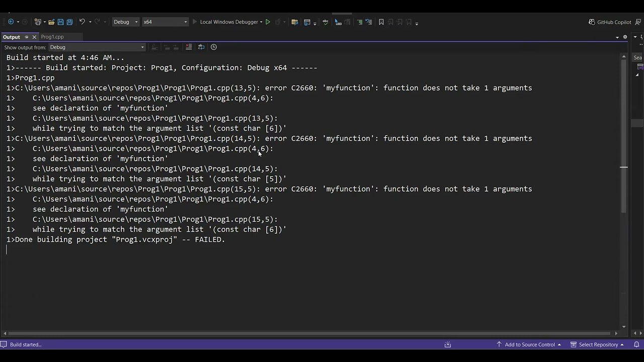Click Add to Source Control in status bar

point(529,344)
